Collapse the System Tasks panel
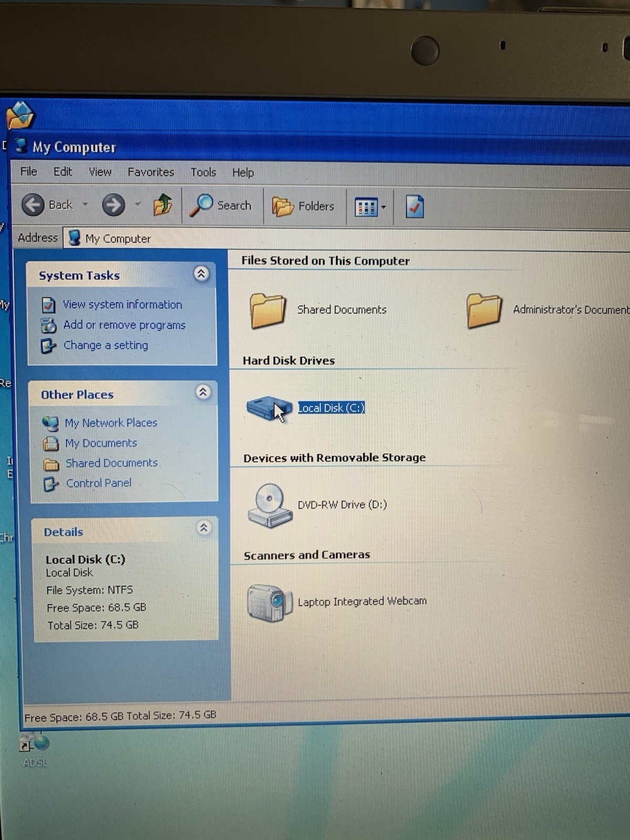Viewport: 630px width, 840px height. [201, 274]
